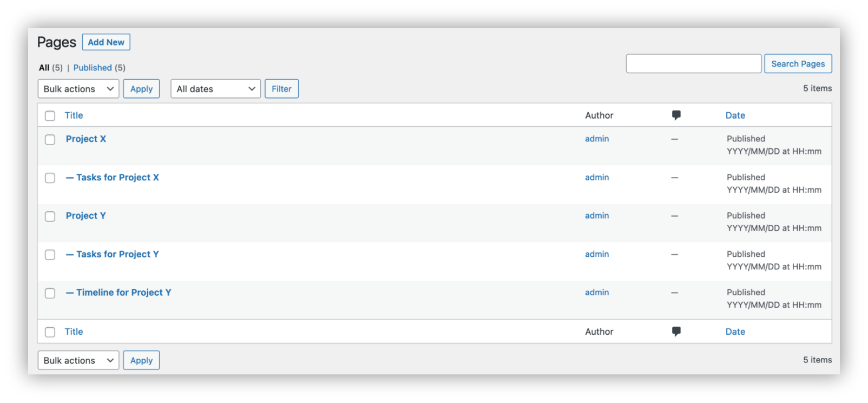Open the top Bulk actions dropdown
The height and width of the screenshot is (403, 868).
tap(78, 89)
